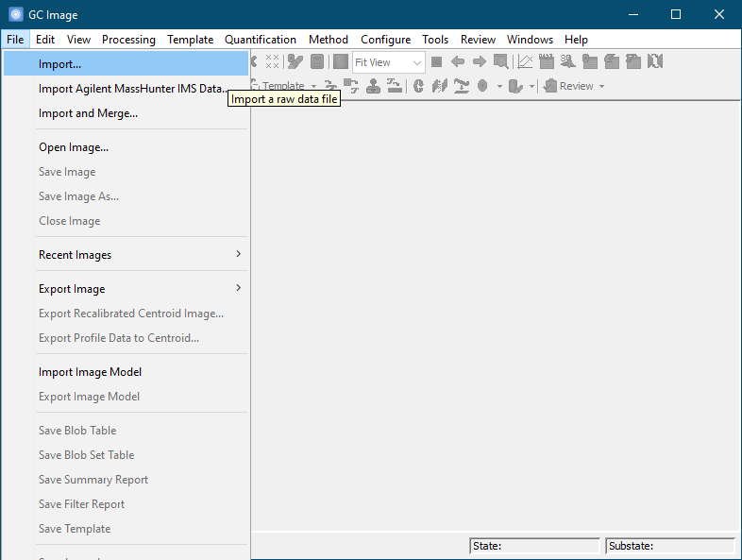Viewport: 742px width, 560px height.
Task: Click the icon directly right of the Template dropdown arrow
Action: pos(330,86)
